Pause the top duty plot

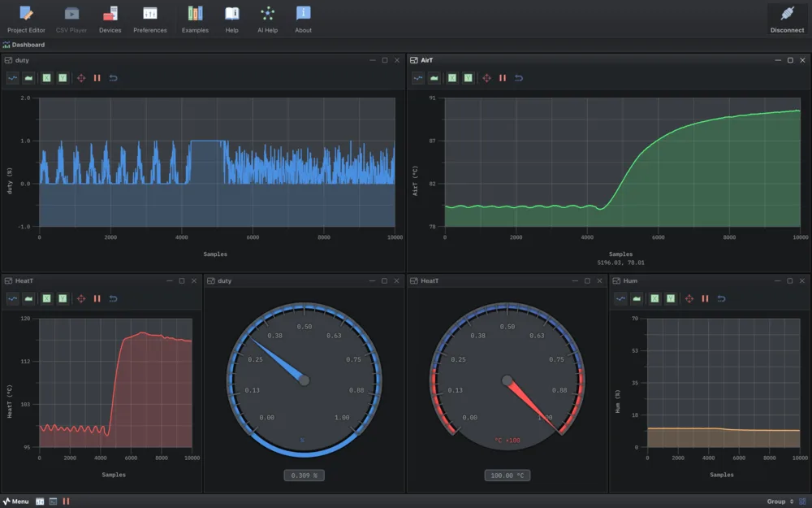pyautogui.click(x=97, y=78)
